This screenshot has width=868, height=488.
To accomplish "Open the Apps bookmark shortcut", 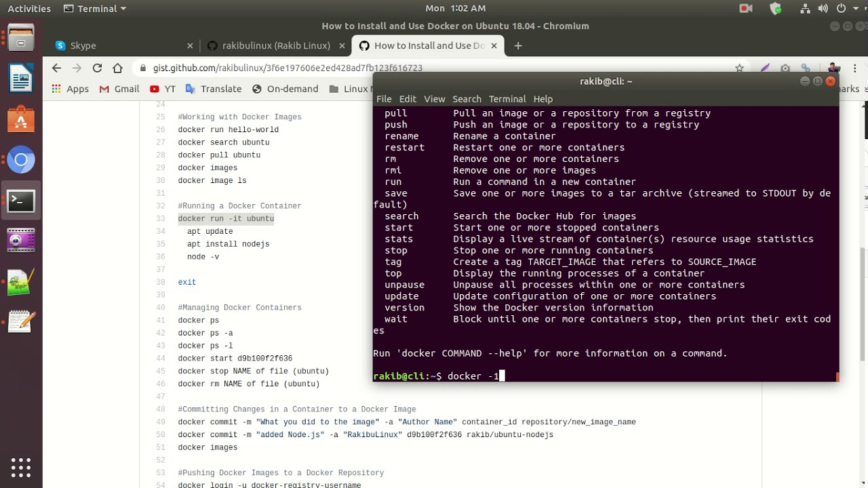I will [x=71, y=89].
